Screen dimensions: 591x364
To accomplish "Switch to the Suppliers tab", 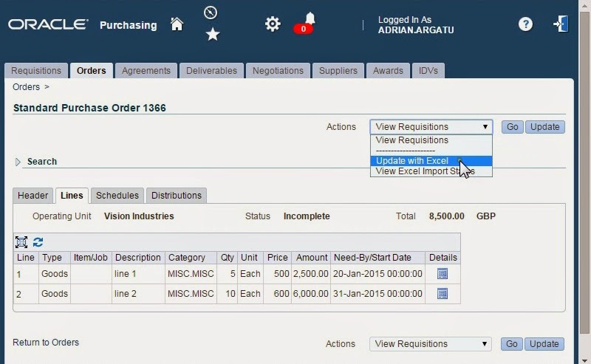I will [338, 71].
